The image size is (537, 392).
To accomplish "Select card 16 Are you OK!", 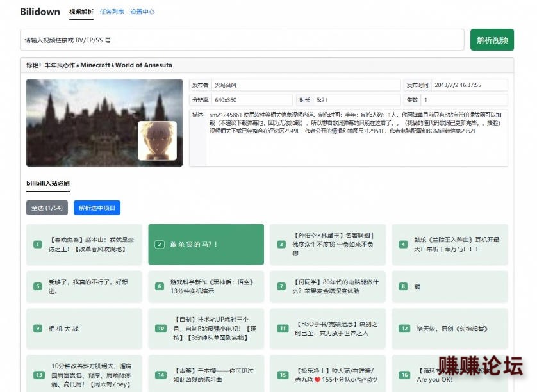I will coord(450,374).
